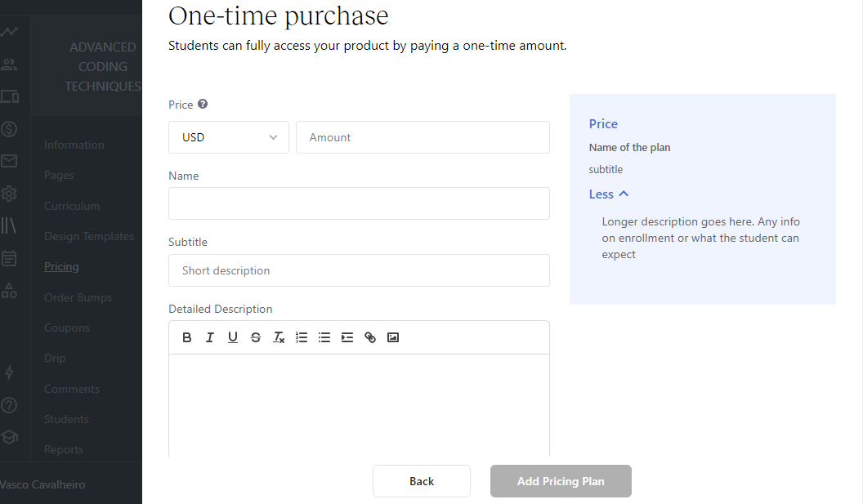The width and height of the screenshot is (863, 504).
Task: Open Comments in course menu
Action: point(72,389)
